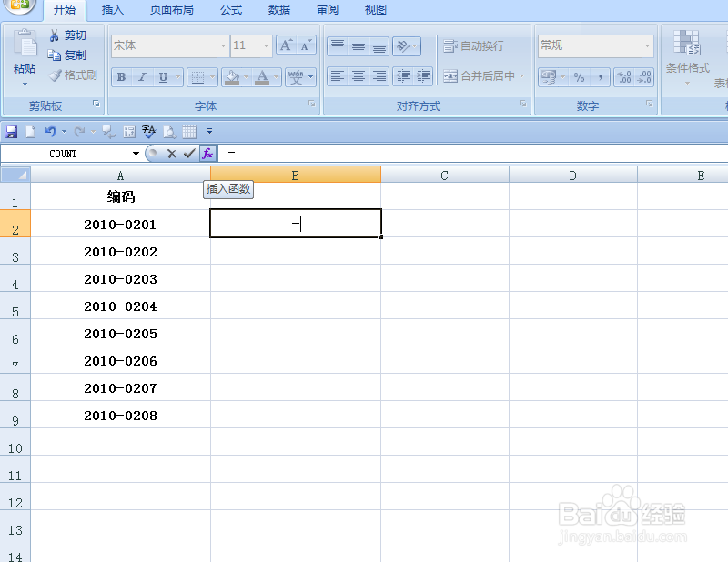728x562 pixels.
Task: Click spelling check icon in quick toolbar
Action: pyautogui.click(x=148, y=132)
